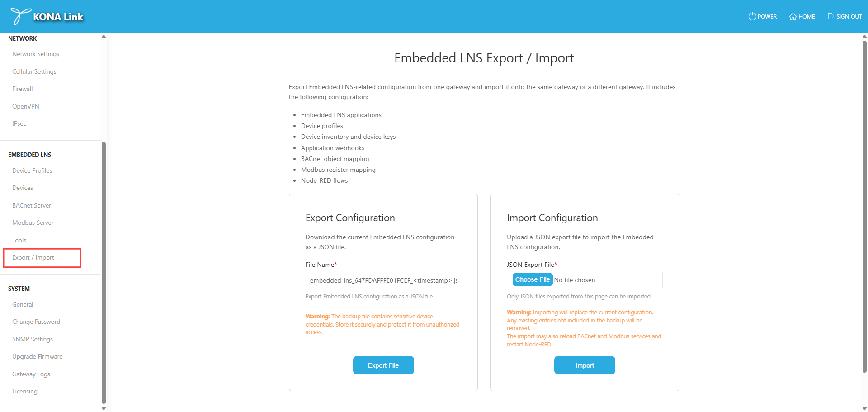Click the sidebar scrollbar thumb
The image size is (868, 412).
click(104, 272)
